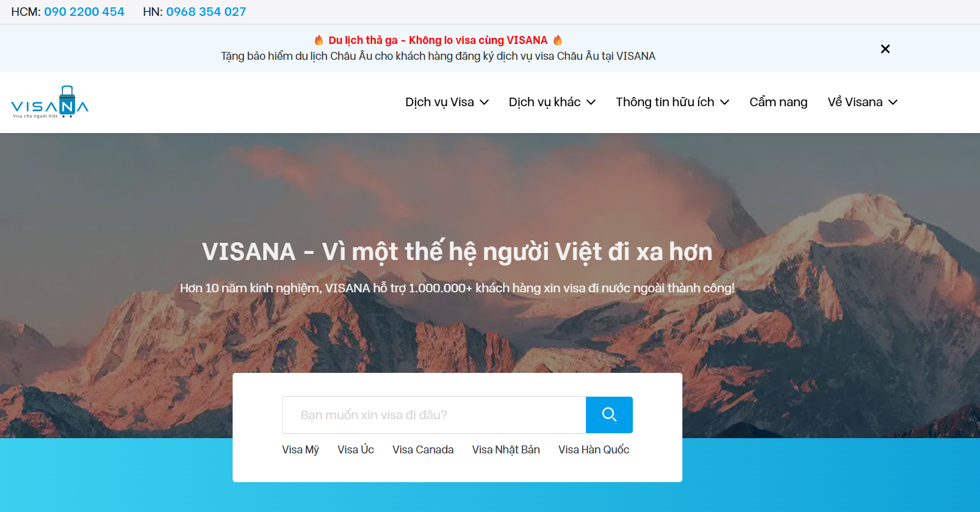
Task: Call the HN number 0968 354 027
Action: [206, 12]
